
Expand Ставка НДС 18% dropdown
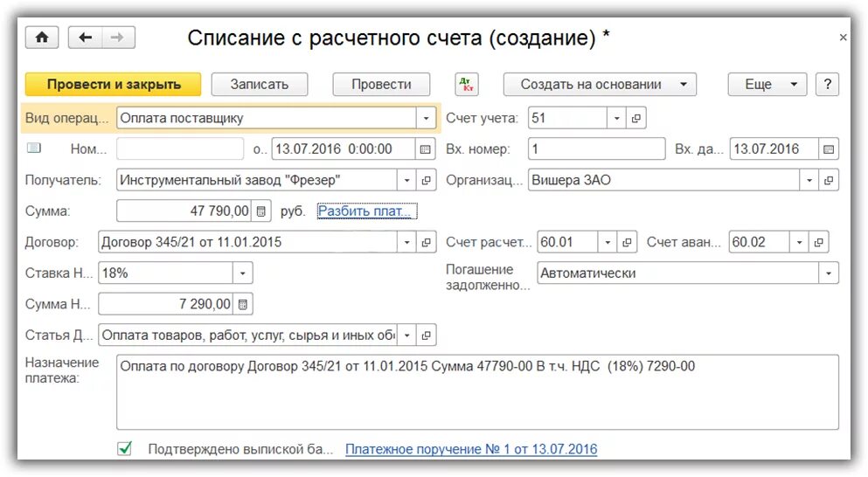click(x=242, y=273)
